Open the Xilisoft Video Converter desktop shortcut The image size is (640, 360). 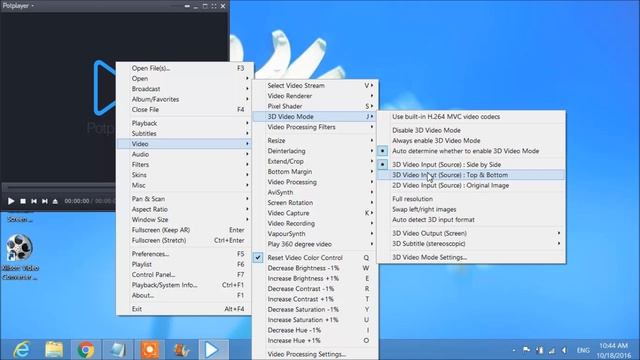pos(20,257)
